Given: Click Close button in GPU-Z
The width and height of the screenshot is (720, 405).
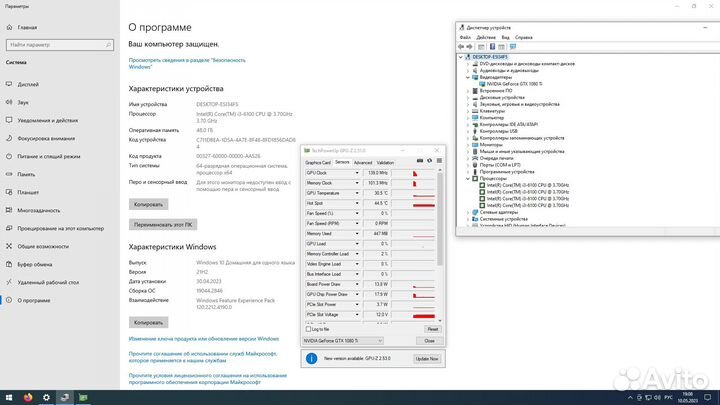Looking at the screenshot, I should 429,341.
